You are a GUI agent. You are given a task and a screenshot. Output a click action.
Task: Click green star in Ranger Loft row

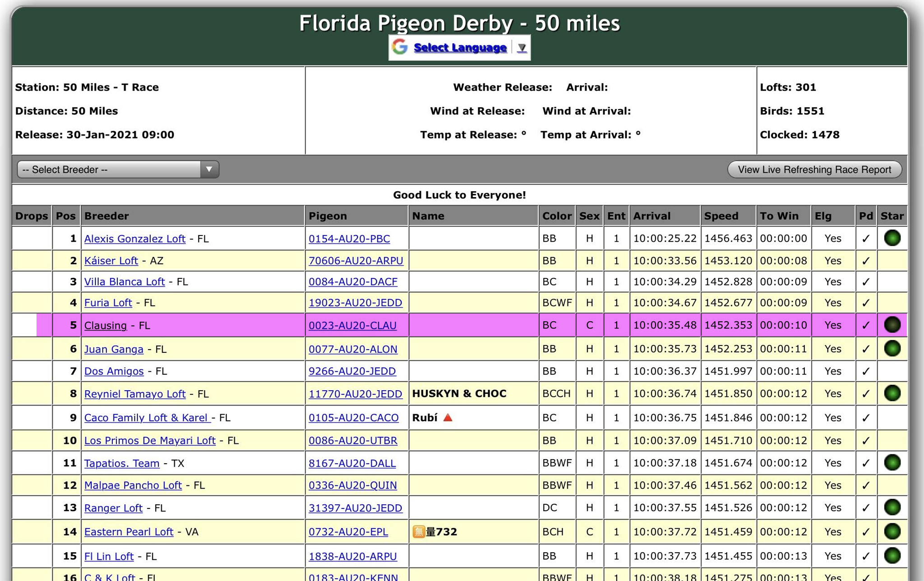(892, 507)
